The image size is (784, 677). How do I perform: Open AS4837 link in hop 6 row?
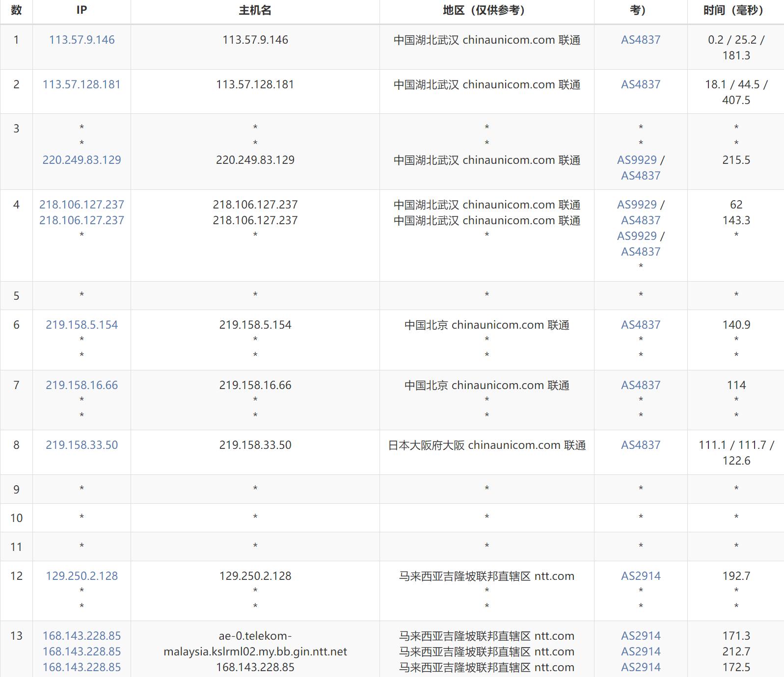(x=641, y=325)
